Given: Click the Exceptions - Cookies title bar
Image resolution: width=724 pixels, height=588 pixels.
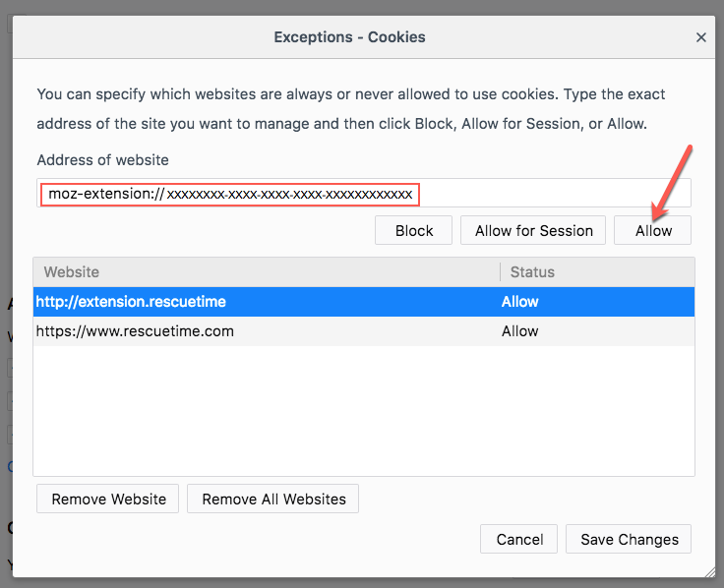Looking at the screenshot, I should (349, 37).
